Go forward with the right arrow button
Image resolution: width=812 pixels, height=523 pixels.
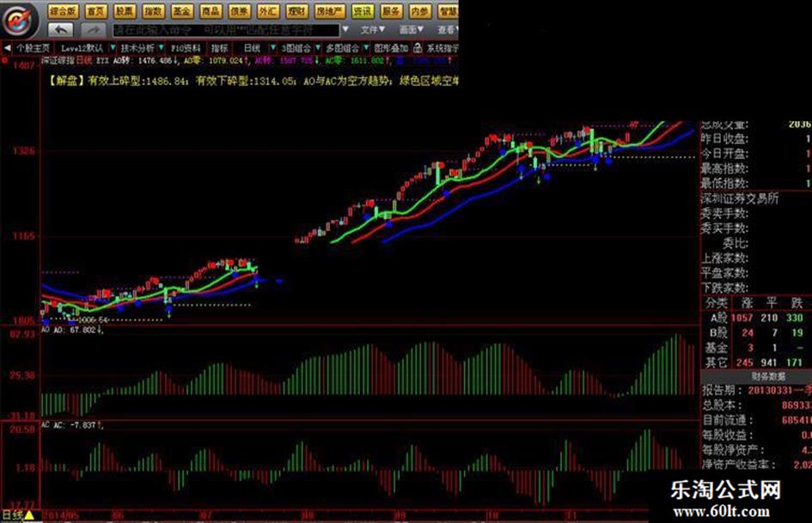pos(93,29)
